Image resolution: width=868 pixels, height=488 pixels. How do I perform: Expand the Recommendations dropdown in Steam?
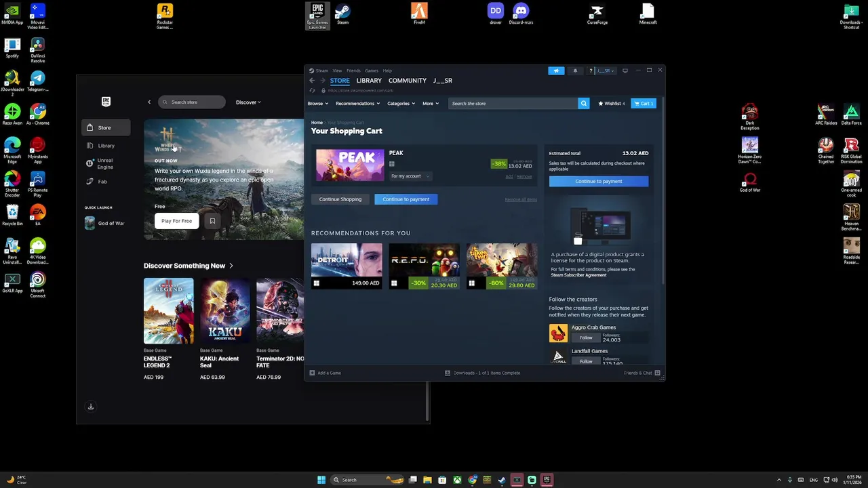[357, 104]
